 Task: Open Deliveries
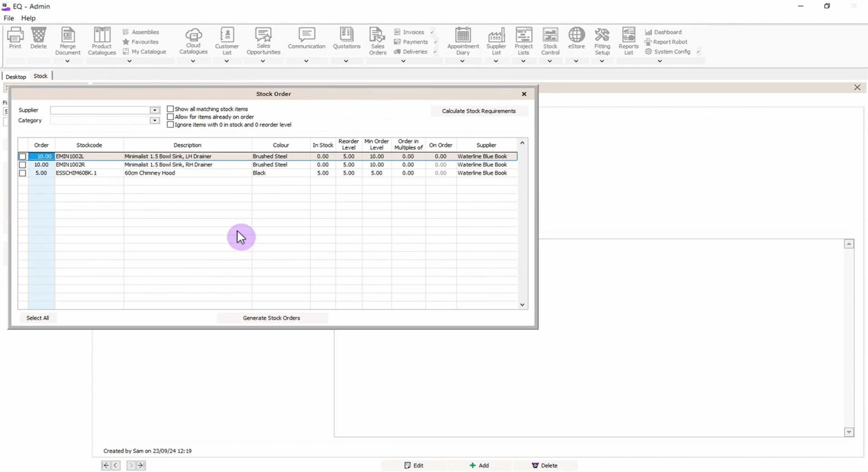[411, 52]
